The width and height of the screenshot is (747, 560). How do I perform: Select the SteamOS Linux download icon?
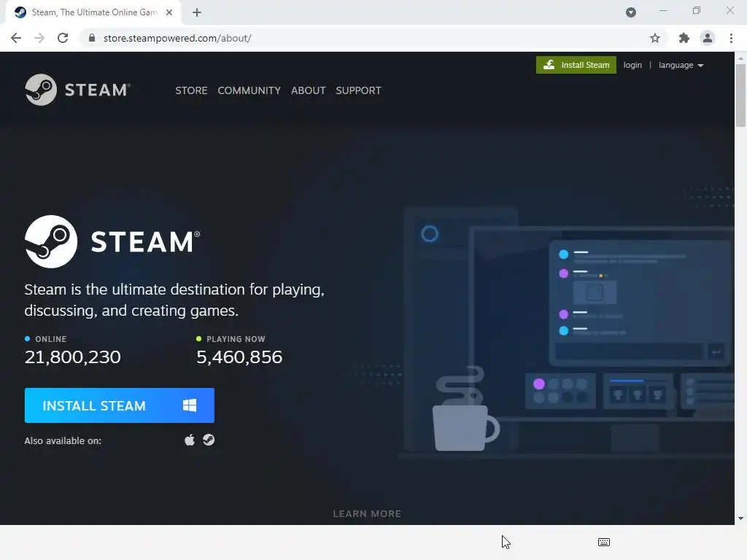tap(209, 440)
